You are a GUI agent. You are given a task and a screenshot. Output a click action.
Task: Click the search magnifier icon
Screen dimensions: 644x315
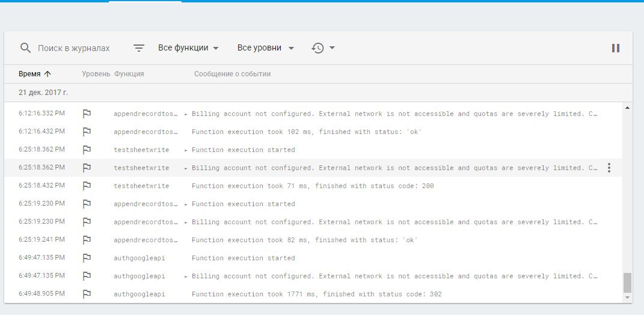point(25,48)
